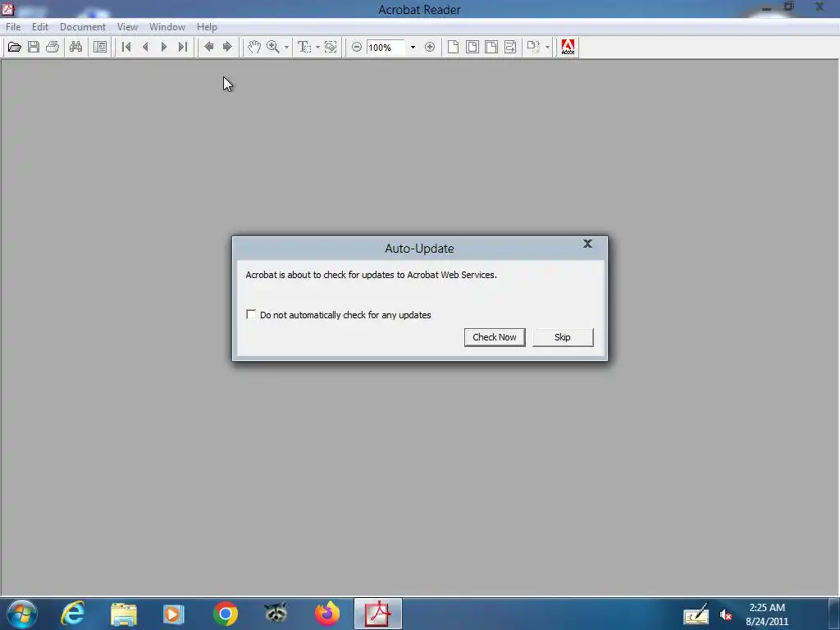Viewport: 840px width, 630px height.
Task: Expand the text select tool dropdown arrow
Action: click(x=317, y=47)
